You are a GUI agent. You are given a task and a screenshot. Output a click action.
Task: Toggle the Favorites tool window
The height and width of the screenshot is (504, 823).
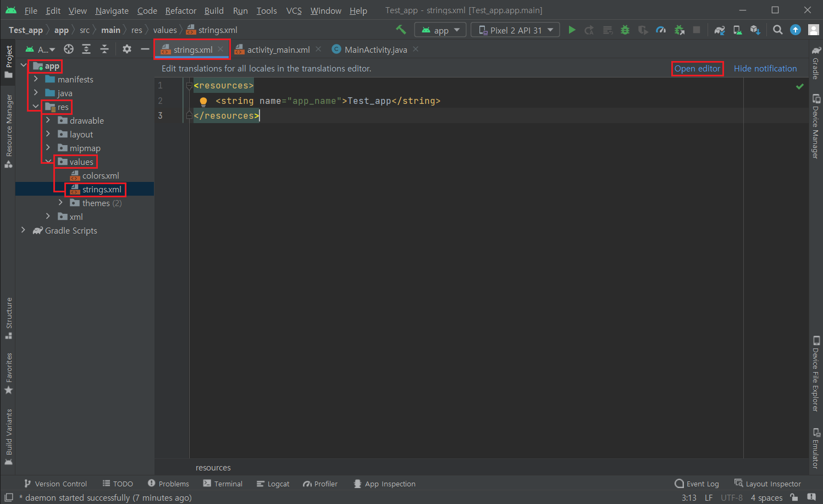tap(8, 374)
